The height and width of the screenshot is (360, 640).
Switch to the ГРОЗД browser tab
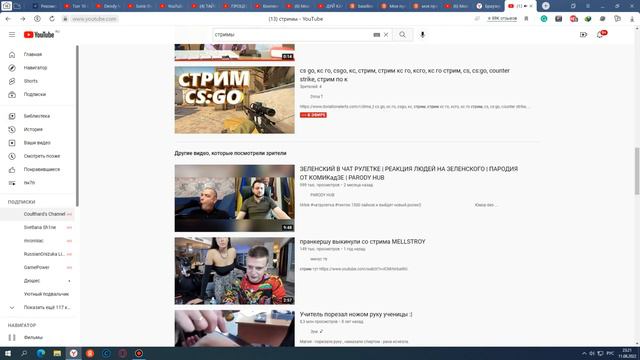click(234, 6)
